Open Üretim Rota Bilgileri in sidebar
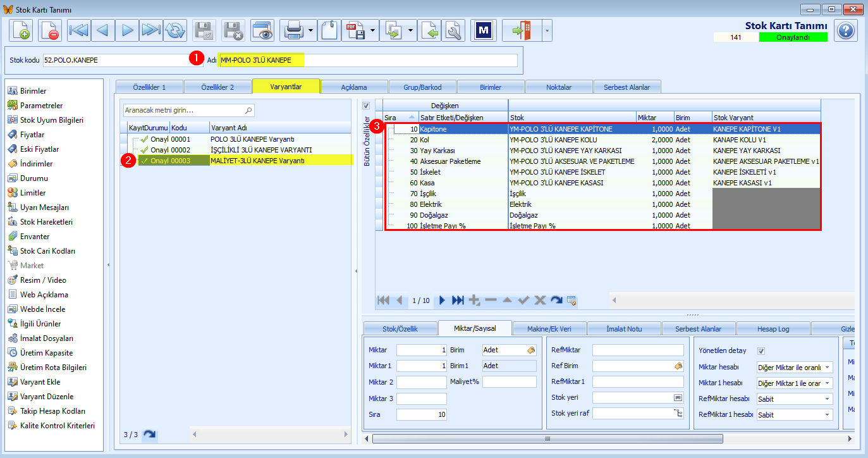The image size is (868, 458). pos(53,368)
